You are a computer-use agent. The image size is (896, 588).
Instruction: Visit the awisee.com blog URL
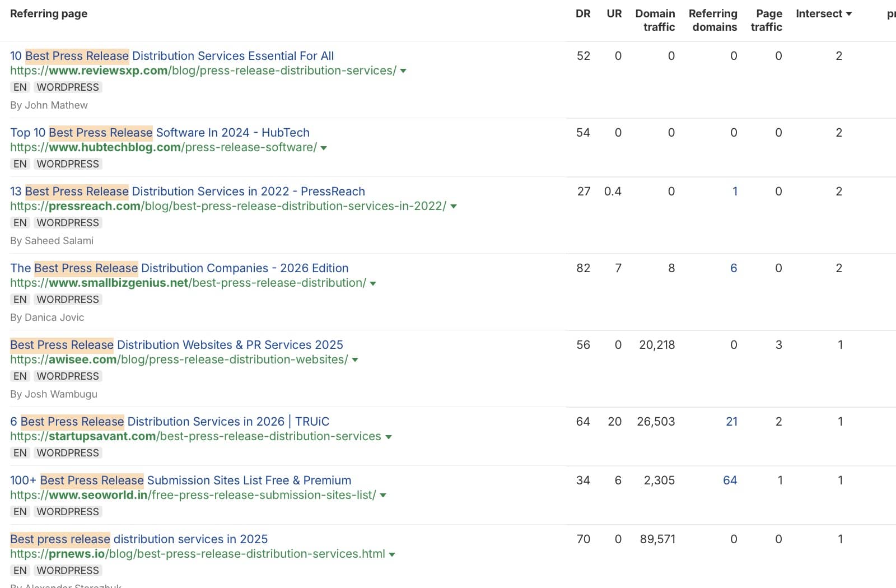pos(179,360)
